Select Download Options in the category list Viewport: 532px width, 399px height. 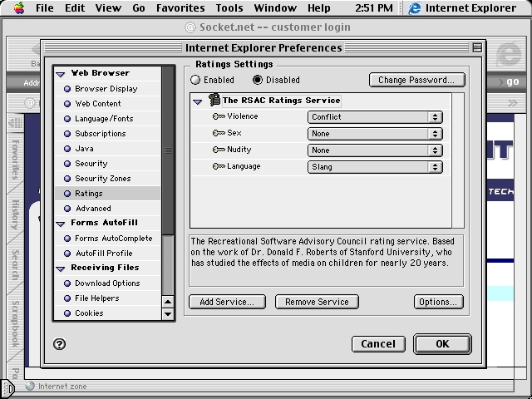107,283
